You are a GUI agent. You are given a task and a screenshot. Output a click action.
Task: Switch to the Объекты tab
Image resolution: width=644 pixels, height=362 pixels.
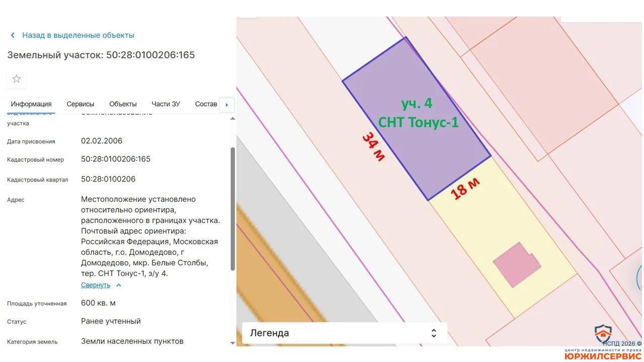[x=123, y=104]
